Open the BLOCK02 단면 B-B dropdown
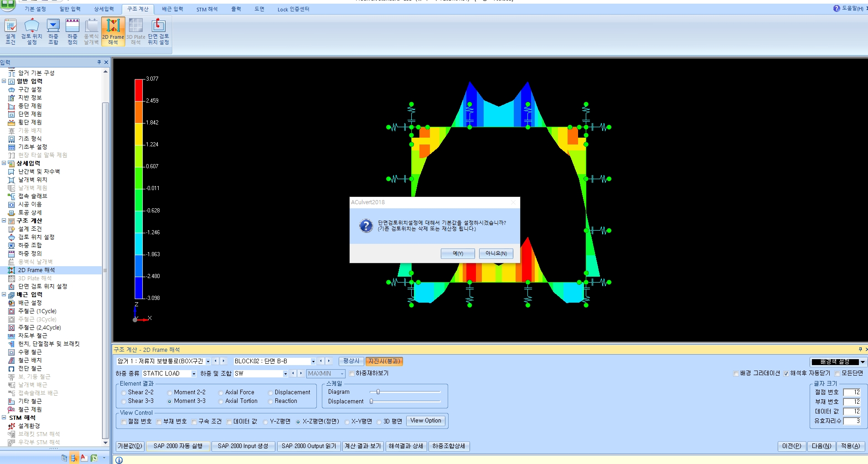The image size is (868, 464). pos(313,361)
